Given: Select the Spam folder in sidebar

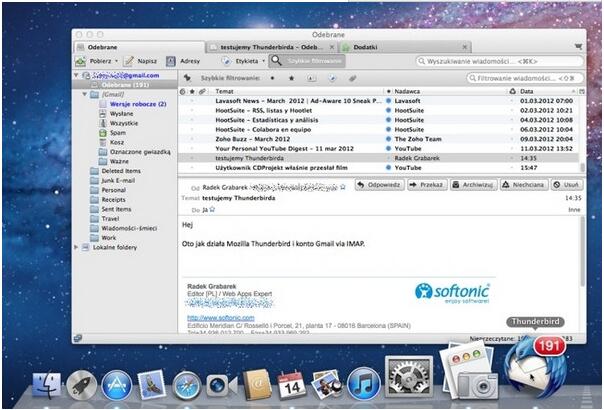Looking at the screenshot, I should (117, 132).
